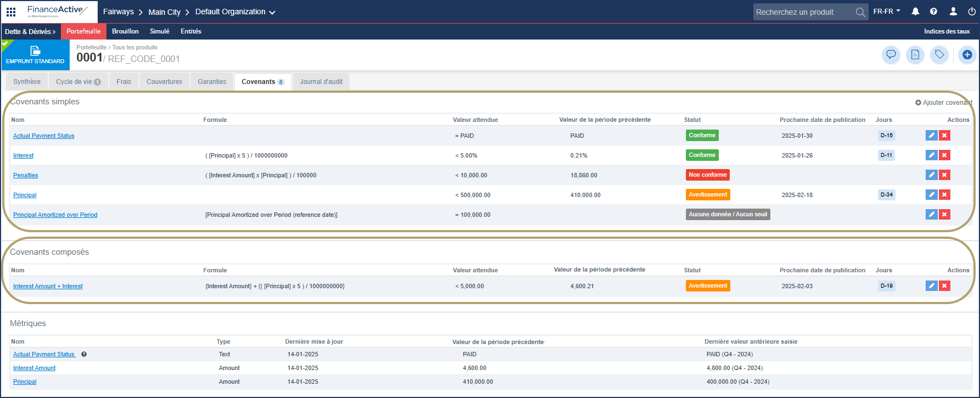The image size is (980, 398).
Task: Open the document notes icon
Action: point(915,55)
